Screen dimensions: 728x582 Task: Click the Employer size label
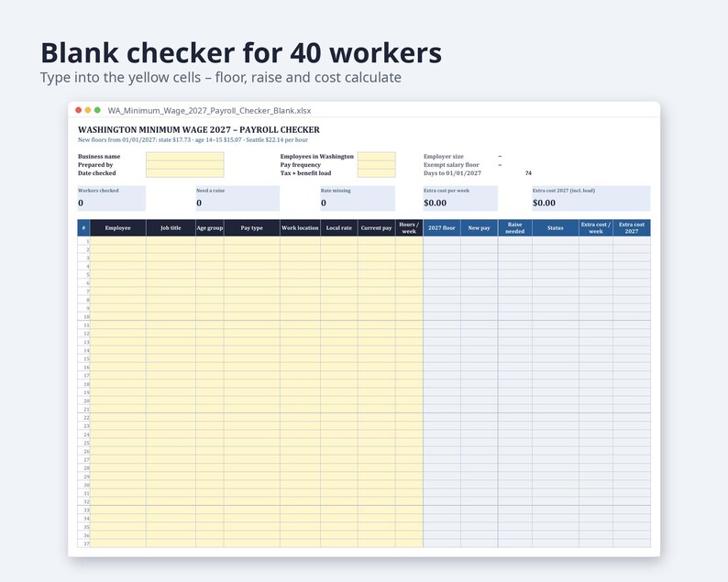click(444, 157)
